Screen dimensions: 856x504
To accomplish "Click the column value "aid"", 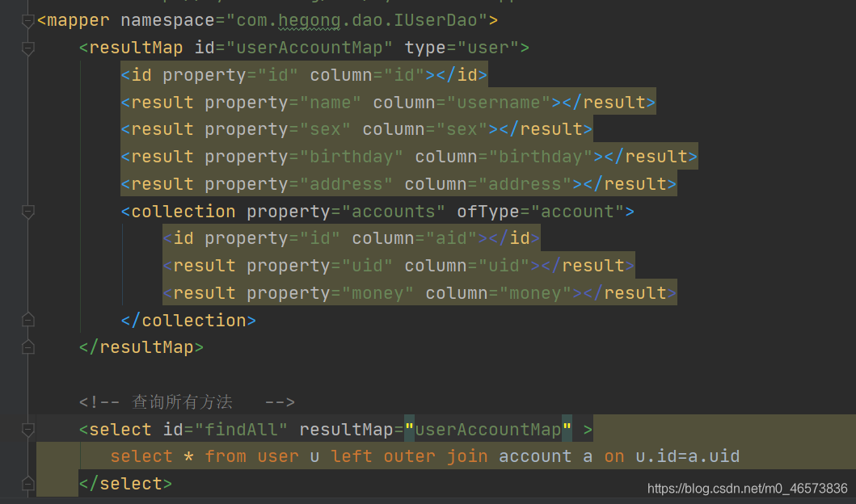I will pyautogui.click(x=452, y=238).
